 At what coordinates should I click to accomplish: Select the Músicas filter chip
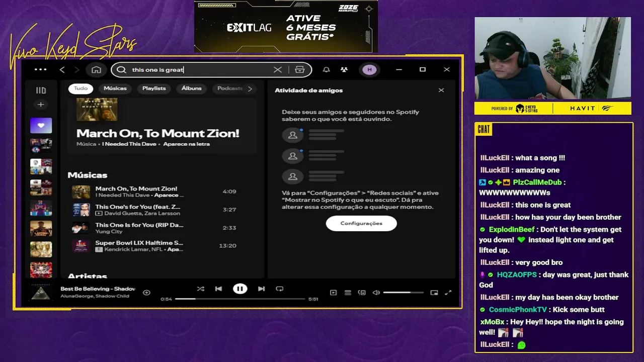(115, 88)
